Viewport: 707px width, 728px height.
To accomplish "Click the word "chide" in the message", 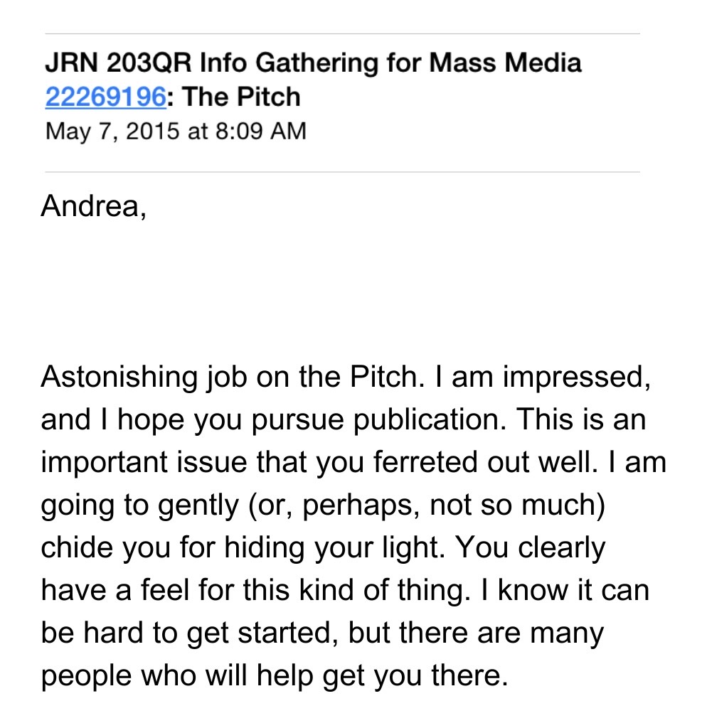I will [x=78, y=547].
